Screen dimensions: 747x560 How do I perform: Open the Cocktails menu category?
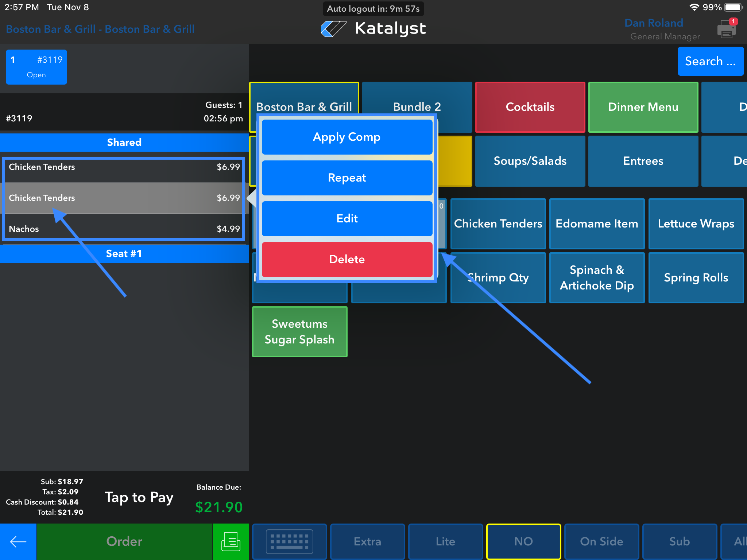530,107
